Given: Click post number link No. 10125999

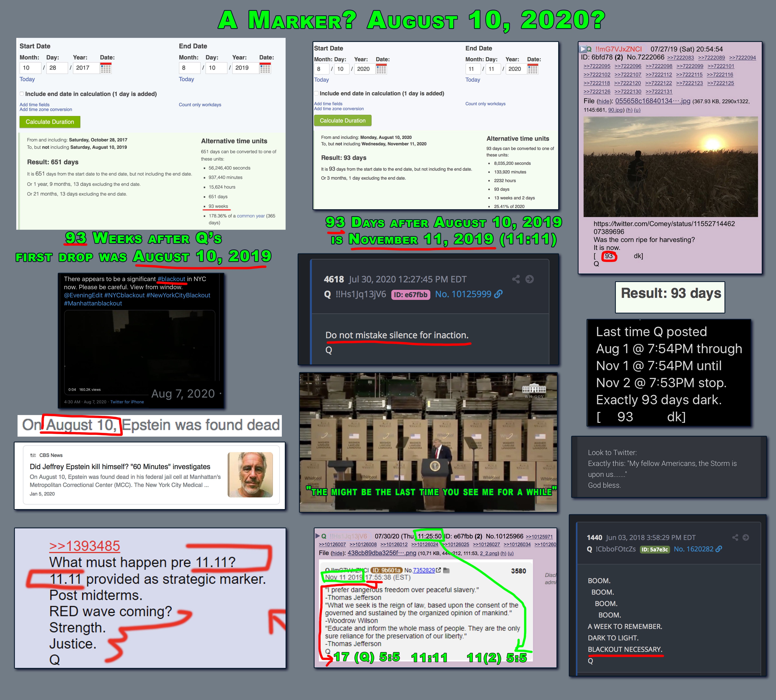Looking at the screenshot, I should pos(463,294).
